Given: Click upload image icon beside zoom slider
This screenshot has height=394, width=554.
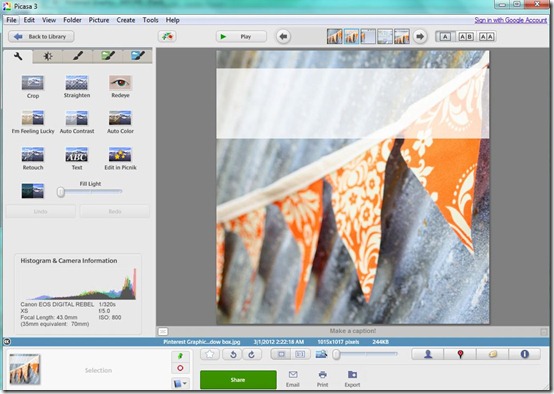Looking at the screenshot, I should coord(321,354).
